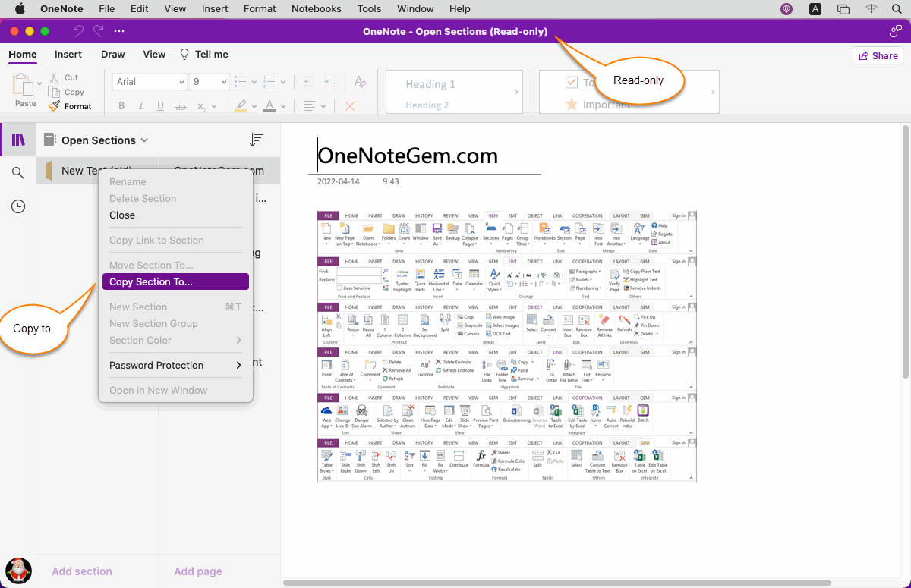Viewport: 911px width, 588px height.
Task: Toggle italic formatting
Action: coord(141,106)
